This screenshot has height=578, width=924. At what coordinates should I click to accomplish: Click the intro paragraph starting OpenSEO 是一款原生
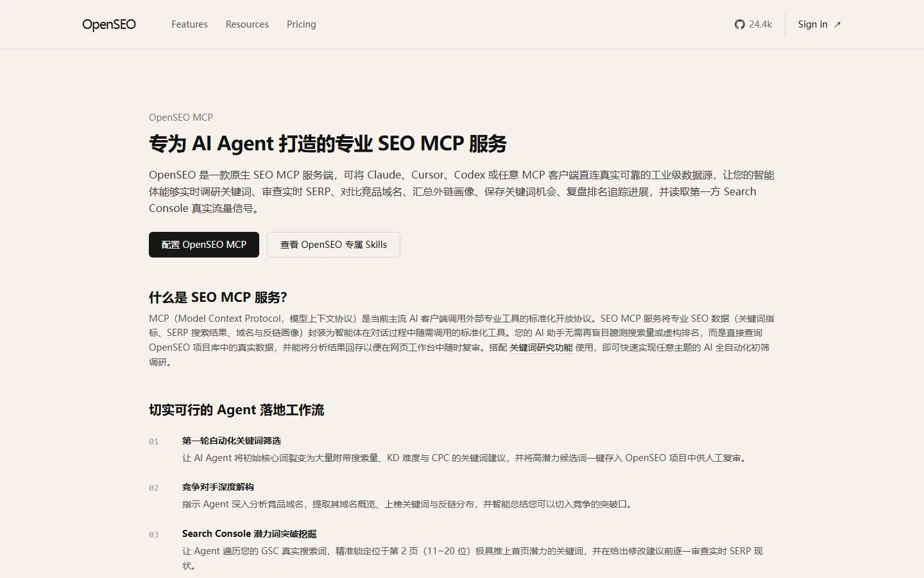[x=461, y=191]
